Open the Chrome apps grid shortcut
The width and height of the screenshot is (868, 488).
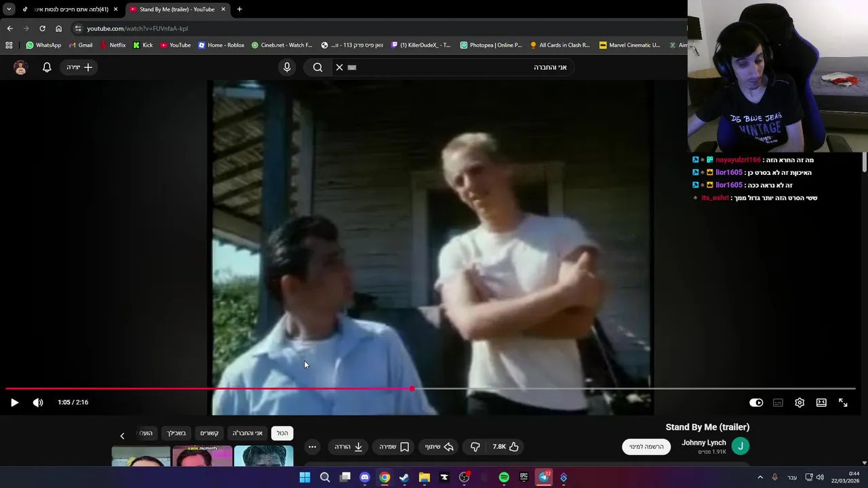pos(9,45)
